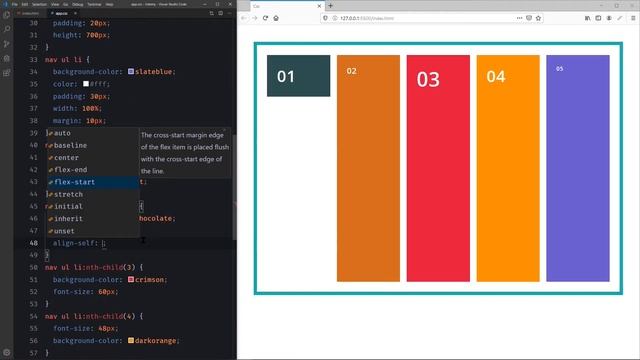
Task: Open the File menu
Action: [15, 4]
